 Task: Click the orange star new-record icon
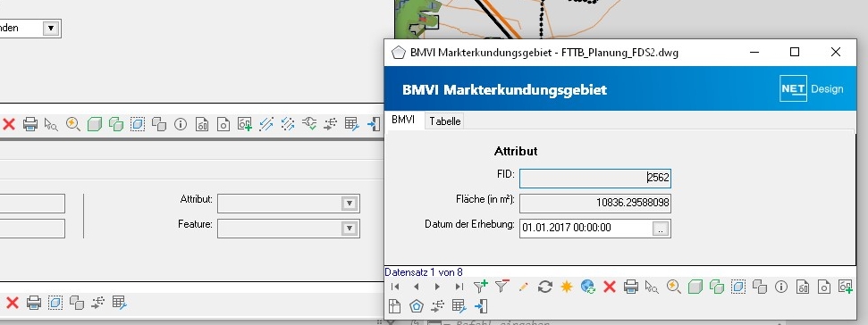(566, 287)
